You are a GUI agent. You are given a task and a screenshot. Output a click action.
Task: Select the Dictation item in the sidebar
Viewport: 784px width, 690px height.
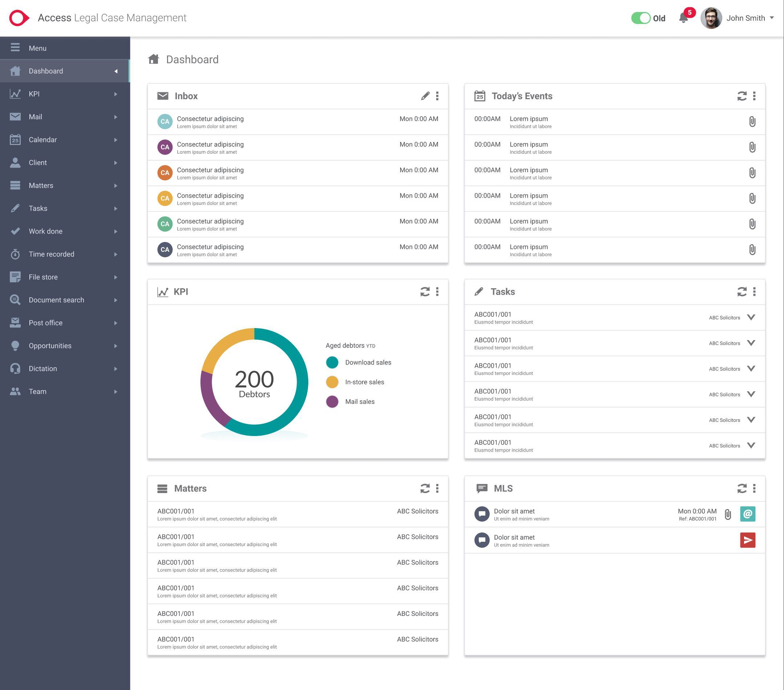point(42,368)
